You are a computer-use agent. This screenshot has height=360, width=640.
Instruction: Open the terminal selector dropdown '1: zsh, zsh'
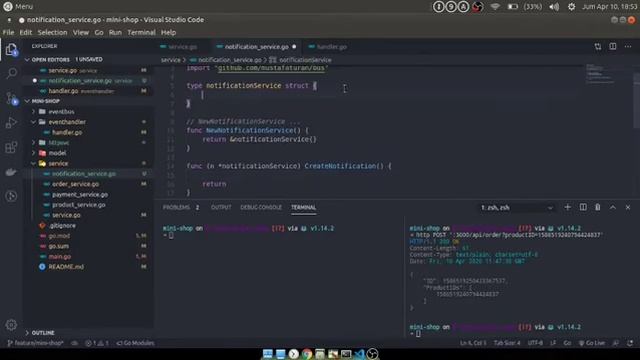517,208
